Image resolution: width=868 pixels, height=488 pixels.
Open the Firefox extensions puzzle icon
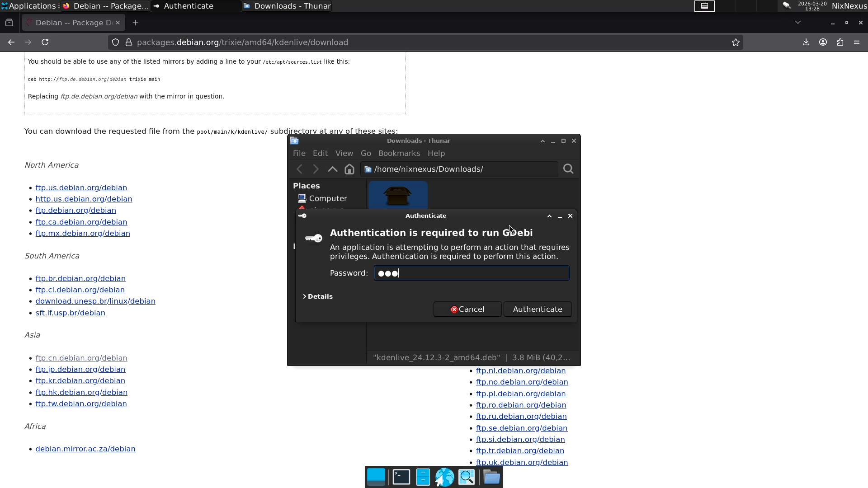(840, 42)
